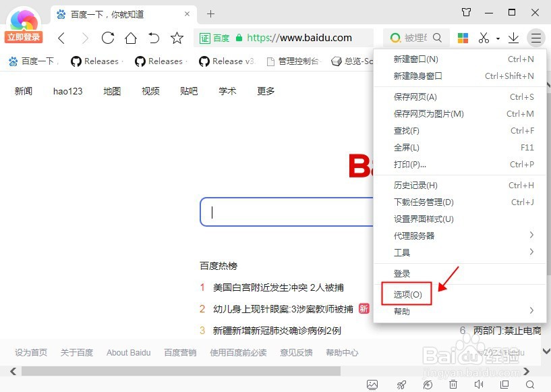Choose 保存网页(A) menu item
Image resolution: width=551 pixels, height=392 pixels.
click(x=460, y=96)
